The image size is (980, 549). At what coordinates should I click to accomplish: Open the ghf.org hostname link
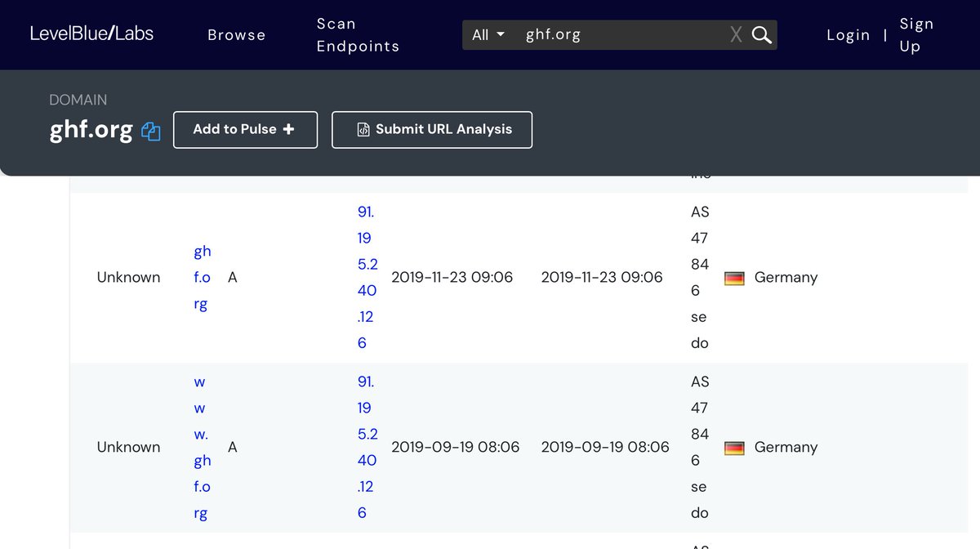(x=202, y=278)
